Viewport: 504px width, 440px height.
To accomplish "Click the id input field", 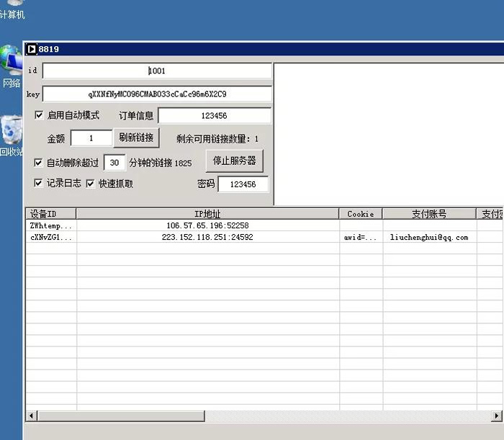I will (157, 71).
